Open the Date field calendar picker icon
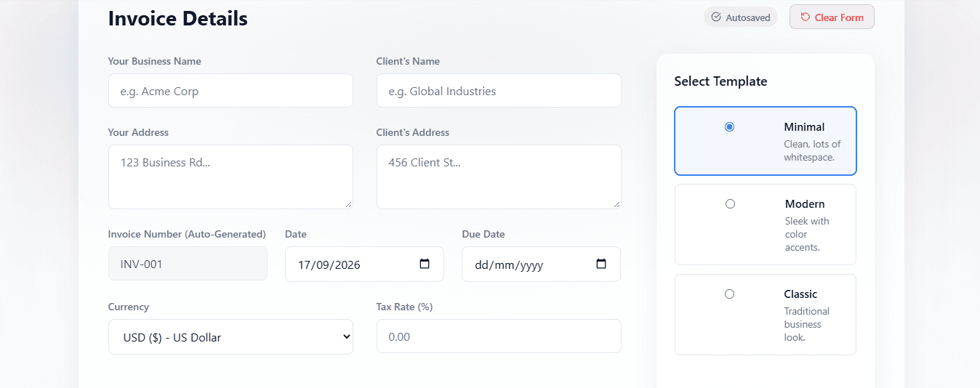Viewport: 980px width, 388px height. coord(425,264)
